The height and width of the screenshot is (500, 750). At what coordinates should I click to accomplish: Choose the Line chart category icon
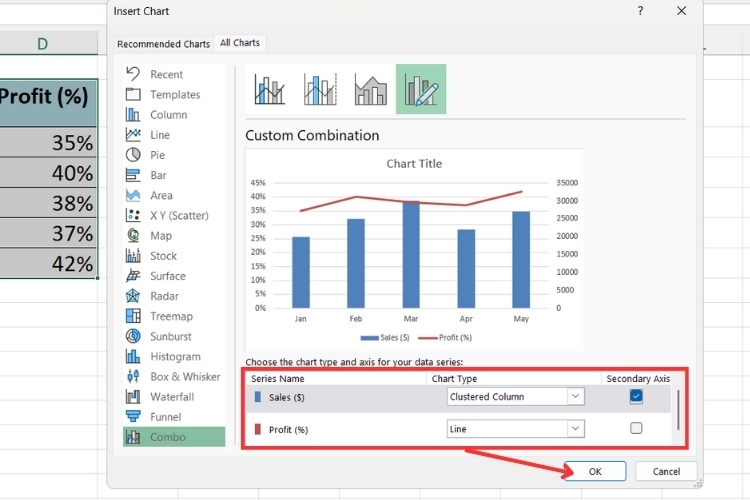point(133,134)
